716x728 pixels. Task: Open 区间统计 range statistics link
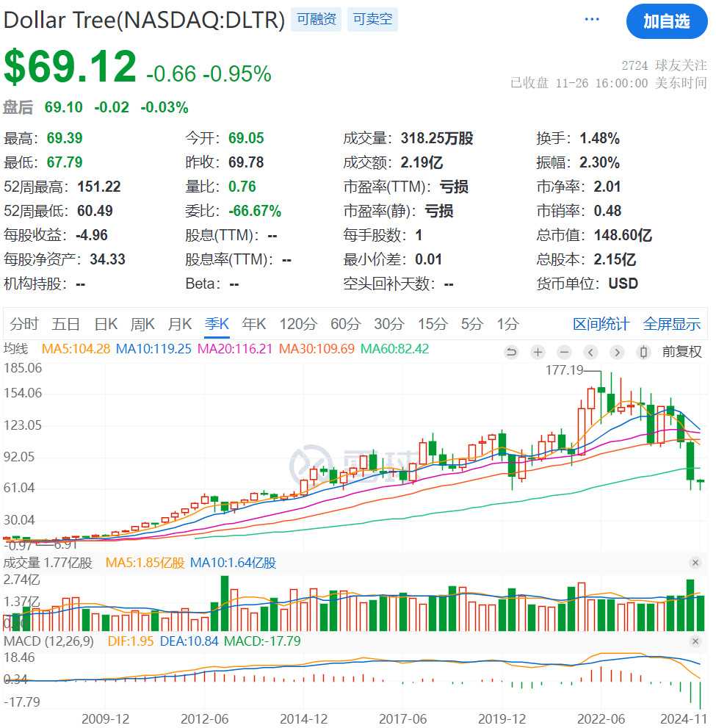601,324
